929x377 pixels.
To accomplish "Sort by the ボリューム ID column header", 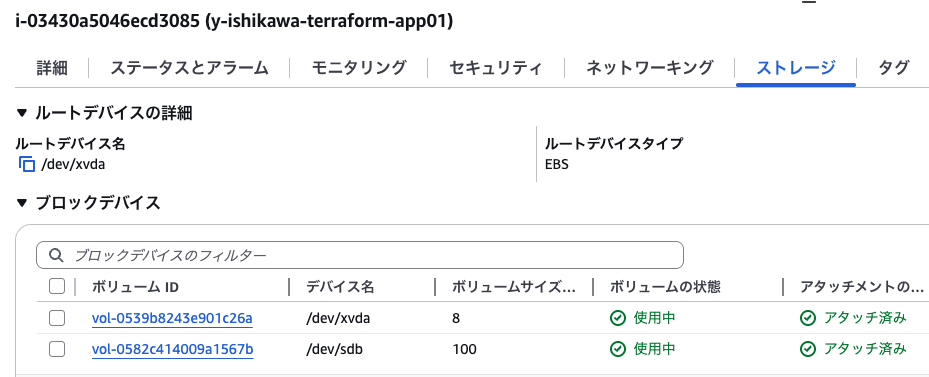I will (x=135, y=287).
